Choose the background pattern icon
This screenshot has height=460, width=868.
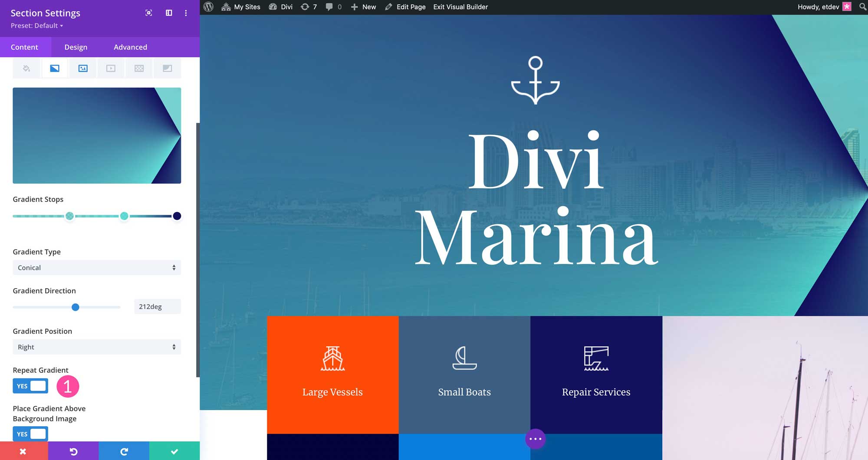(x=139, y=68)
